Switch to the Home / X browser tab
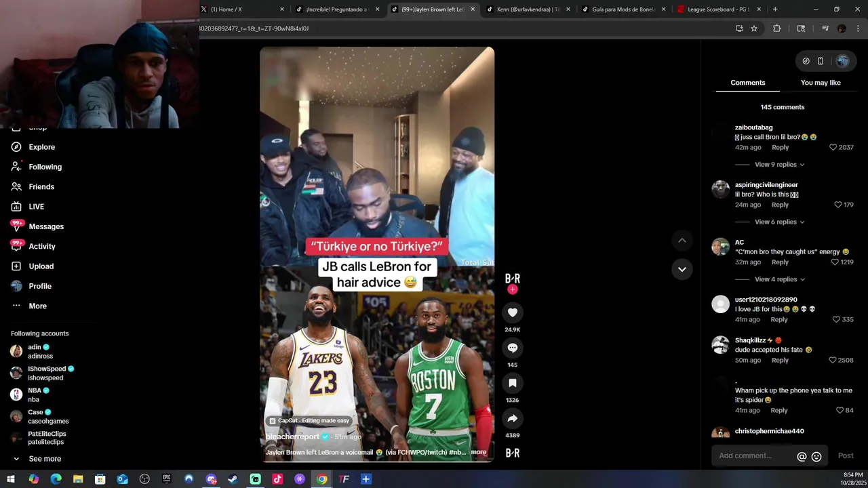Viewport: 868px width, 488px height. tap(241, 9)
